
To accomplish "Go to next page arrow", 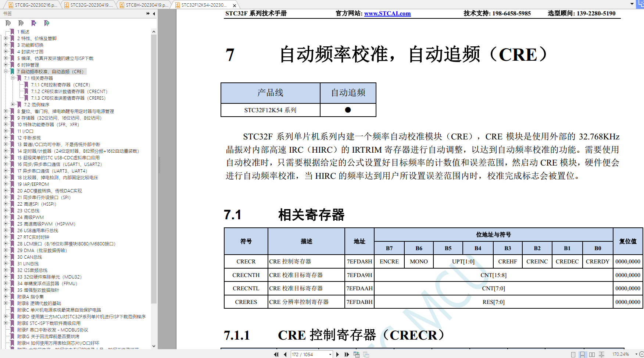I will click(337, 354).
